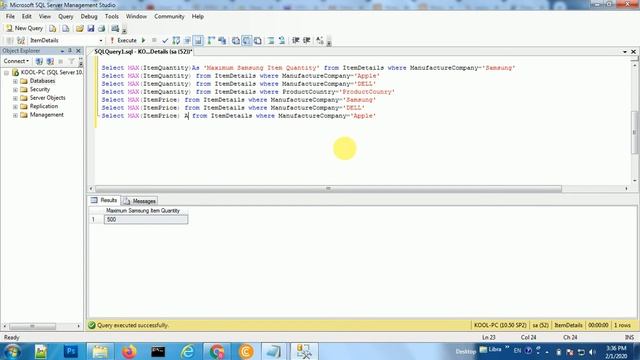The image size is (640, 360).
Task: Collapse the KOOL-PC server node
Action: tap(7, 73)
